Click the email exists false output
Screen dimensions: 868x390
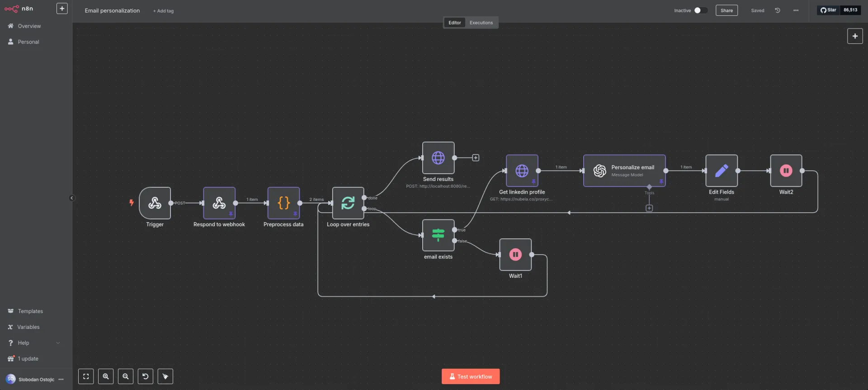(454, 241)
